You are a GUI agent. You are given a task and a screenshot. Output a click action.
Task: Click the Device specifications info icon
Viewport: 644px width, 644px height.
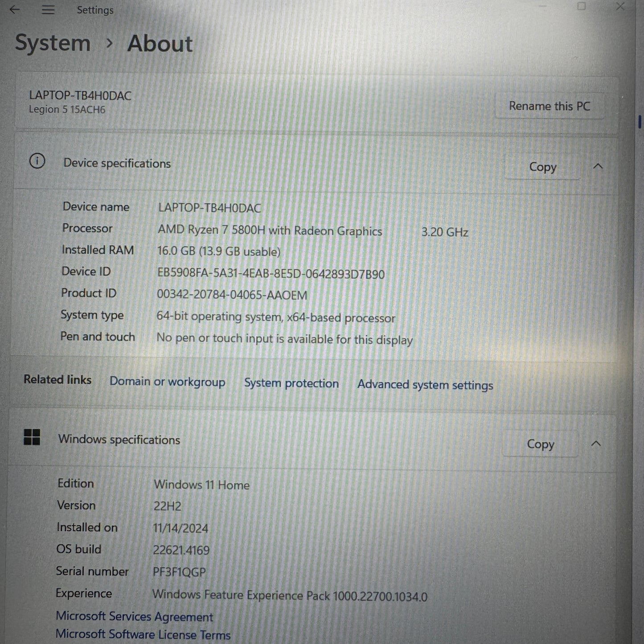tap(37, 161)
